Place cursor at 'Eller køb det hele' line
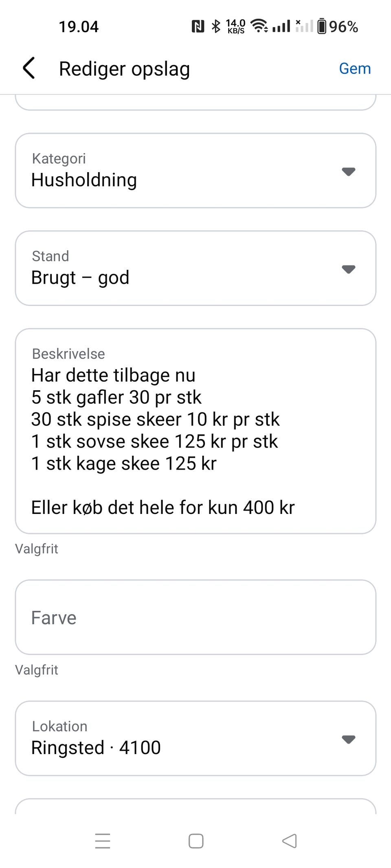This screenshot has height=868, width=391. point(163,507)
